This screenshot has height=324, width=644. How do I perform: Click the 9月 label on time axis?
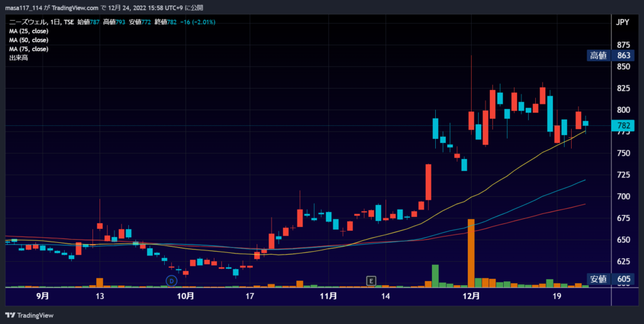pos(43,296)
